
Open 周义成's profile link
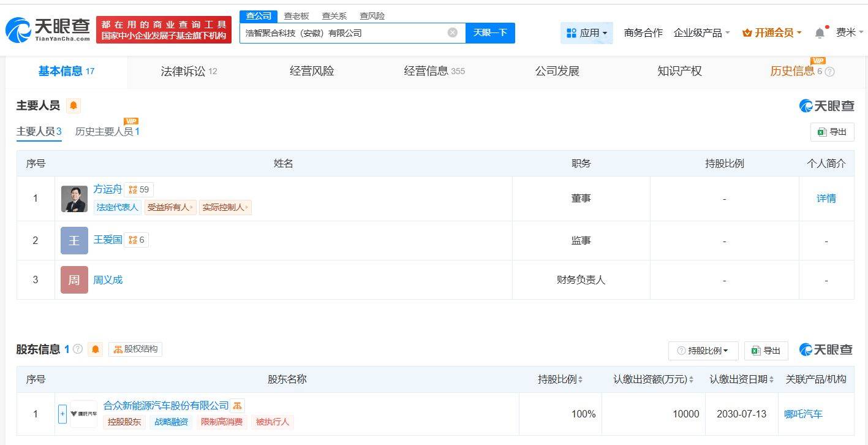[x=108, y=280]
